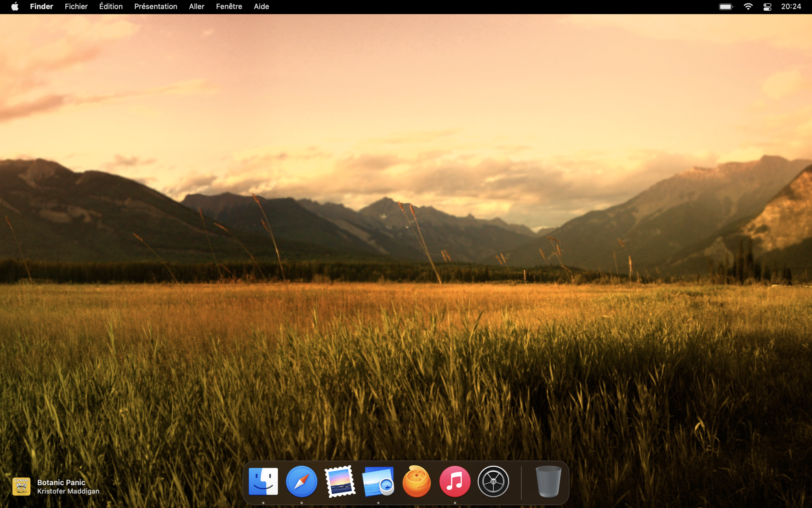Click the Wi-Fi status icon
812x508 pixels.
748,7
